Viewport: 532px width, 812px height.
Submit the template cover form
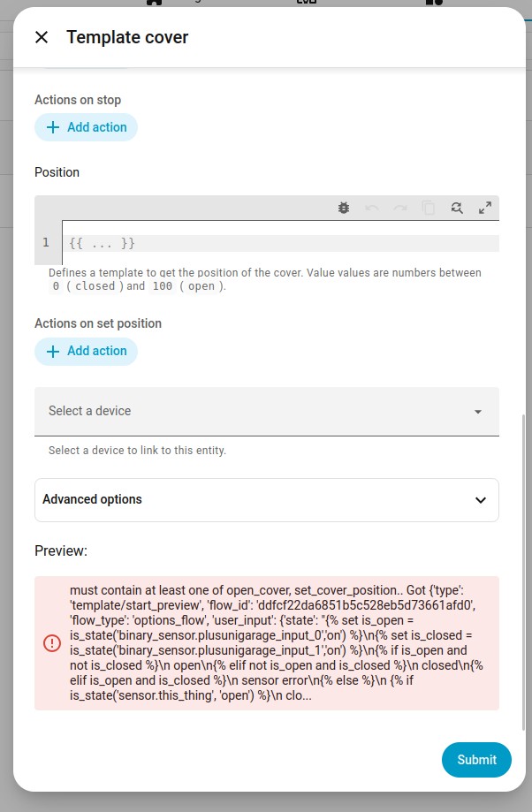tap(476, 760)
